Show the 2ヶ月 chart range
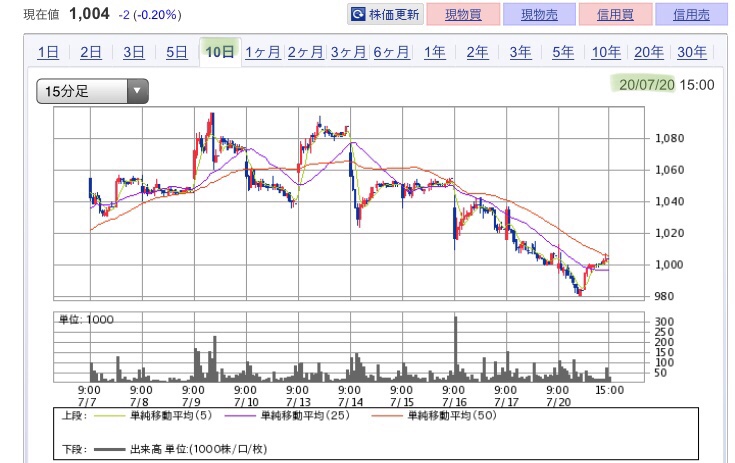735x463 pixels. point(306,52)
